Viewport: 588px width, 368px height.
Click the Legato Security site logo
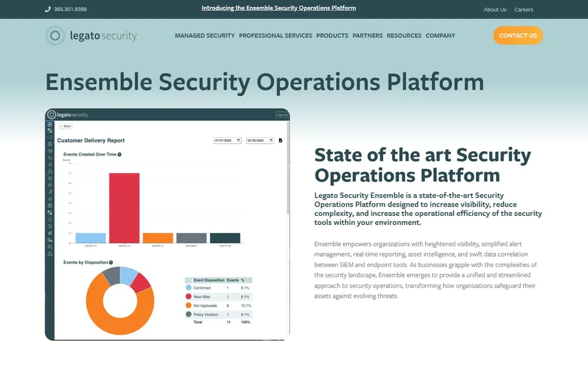pos(91,35)
